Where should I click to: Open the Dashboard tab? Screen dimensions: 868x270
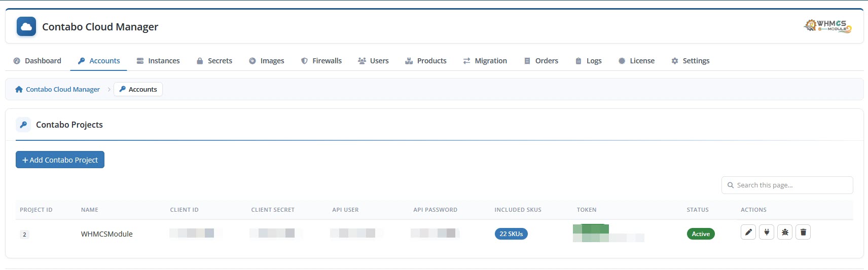click(37, 61)
